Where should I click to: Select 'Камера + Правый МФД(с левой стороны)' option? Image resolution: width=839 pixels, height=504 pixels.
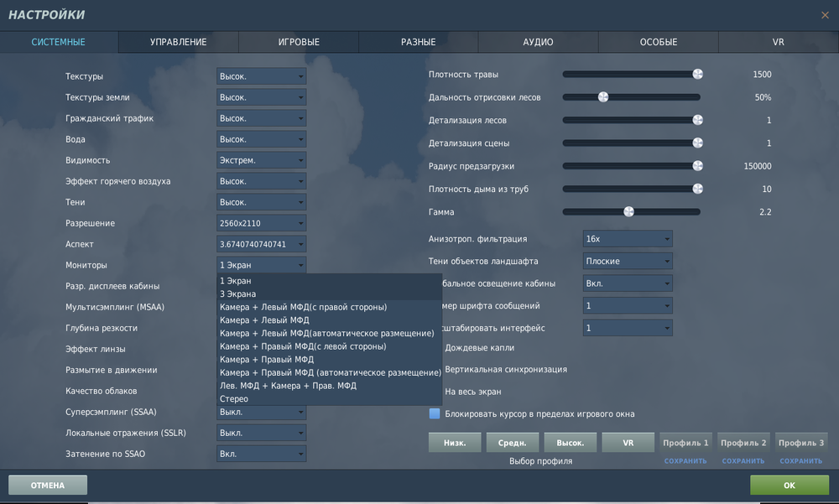pyautogui.click(x=329, y=346)
